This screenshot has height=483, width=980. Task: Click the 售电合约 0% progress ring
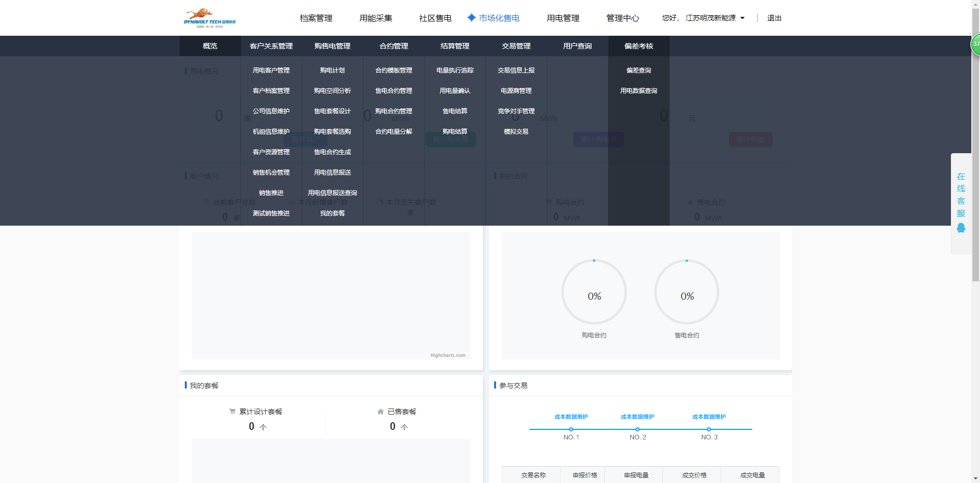[x=687, y=292]
